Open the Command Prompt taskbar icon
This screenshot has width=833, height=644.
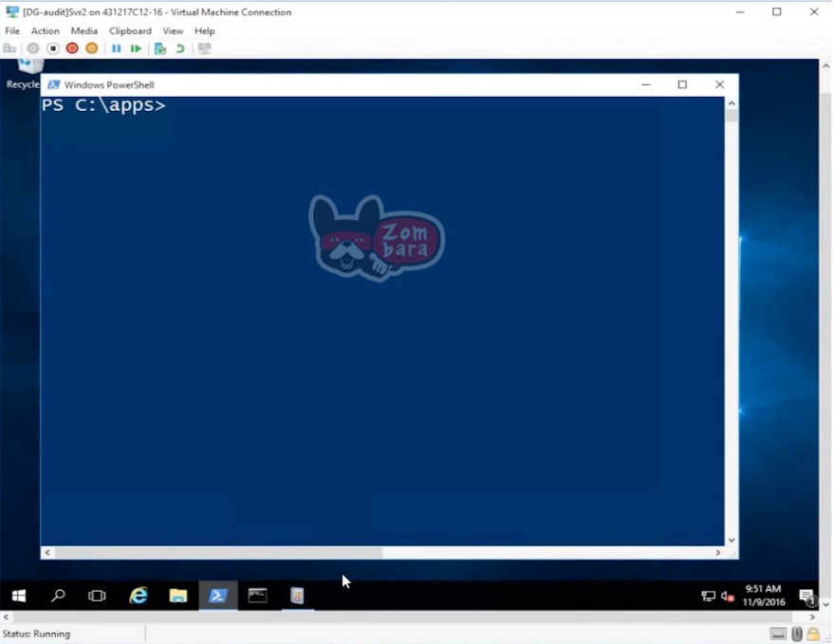[258, 596]
